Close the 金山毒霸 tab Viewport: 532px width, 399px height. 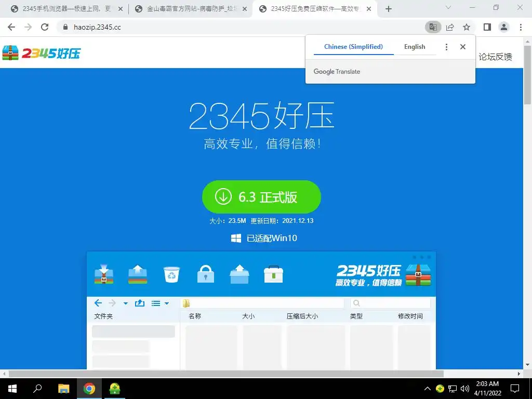pos(245,9)
